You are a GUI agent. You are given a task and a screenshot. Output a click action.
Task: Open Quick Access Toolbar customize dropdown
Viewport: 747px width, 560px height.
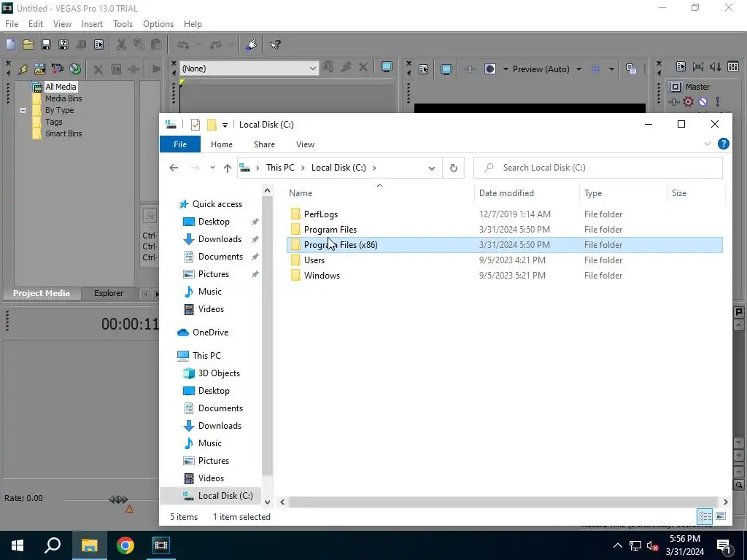(225, 125)
